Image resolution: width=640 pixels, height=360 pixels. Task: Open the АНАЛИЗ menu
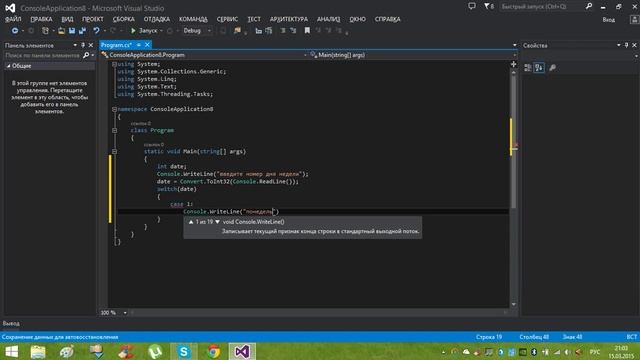tap(329, 19)
